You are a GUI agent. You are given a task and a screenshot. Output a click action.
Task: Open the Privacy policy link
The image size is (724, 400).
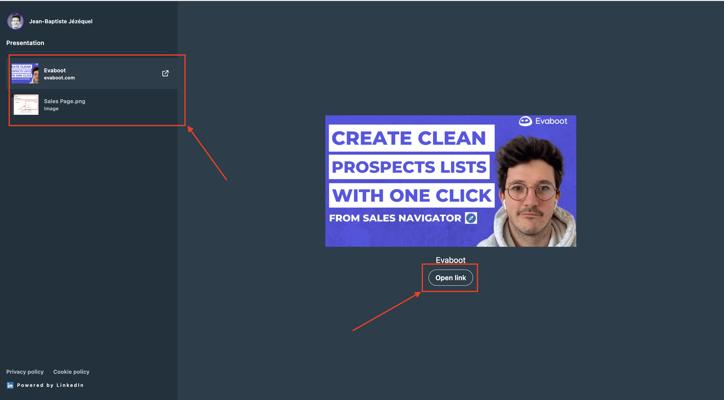click(x=25, y=372)
